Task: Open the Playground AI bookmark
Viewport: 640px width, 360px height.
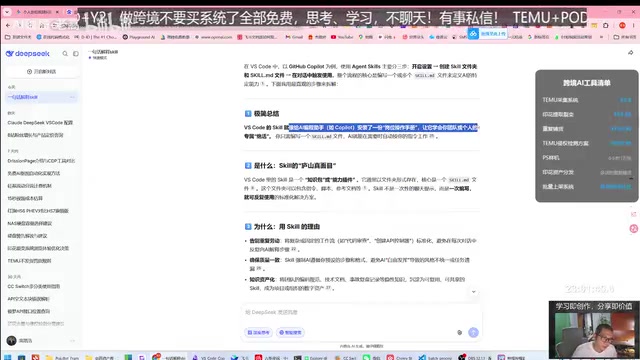Action: click(139, 37)
